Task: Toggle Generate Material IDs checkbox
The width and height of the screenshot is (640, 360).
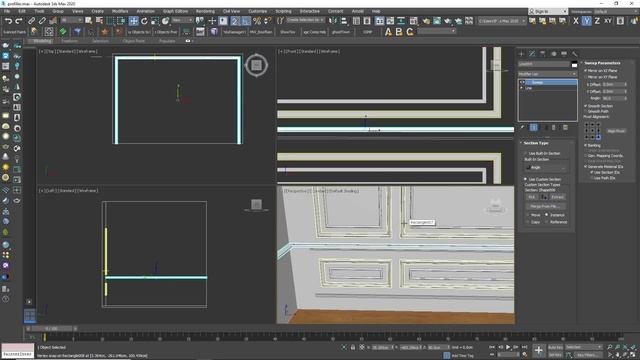Action: click(x=585, y=167)
